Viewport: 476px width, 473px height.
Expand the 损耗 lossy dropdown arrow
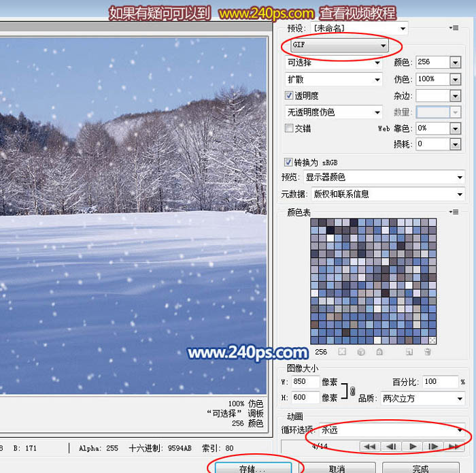pyautogui.click(x=456, y=144)
